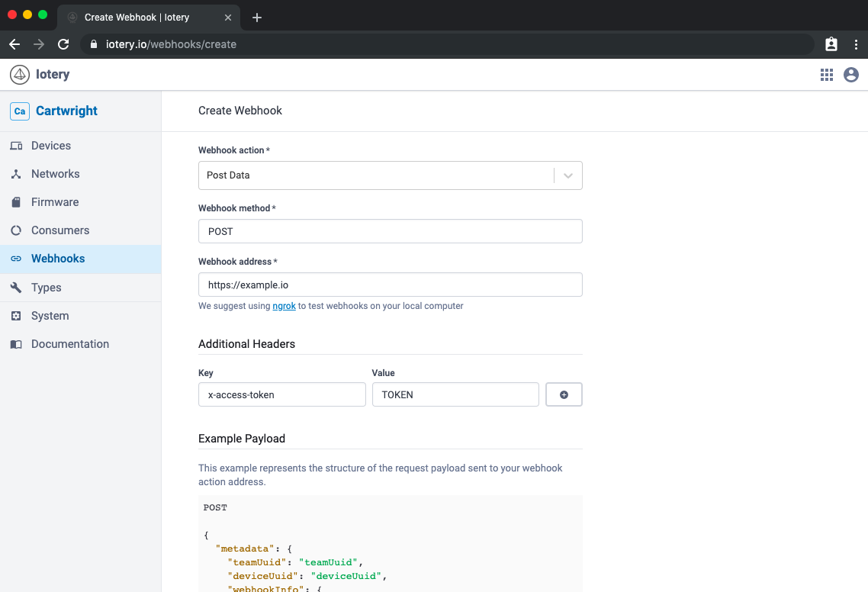
Task: Open the browser three-dot menu
Action: pyautogui.click(x=856, y=44)
